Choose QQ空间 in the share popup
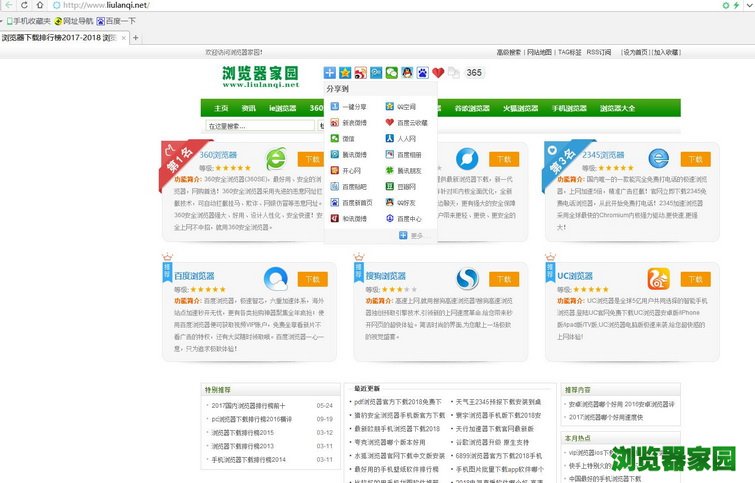This screenshot has width=755, height=483. [401, 107]
